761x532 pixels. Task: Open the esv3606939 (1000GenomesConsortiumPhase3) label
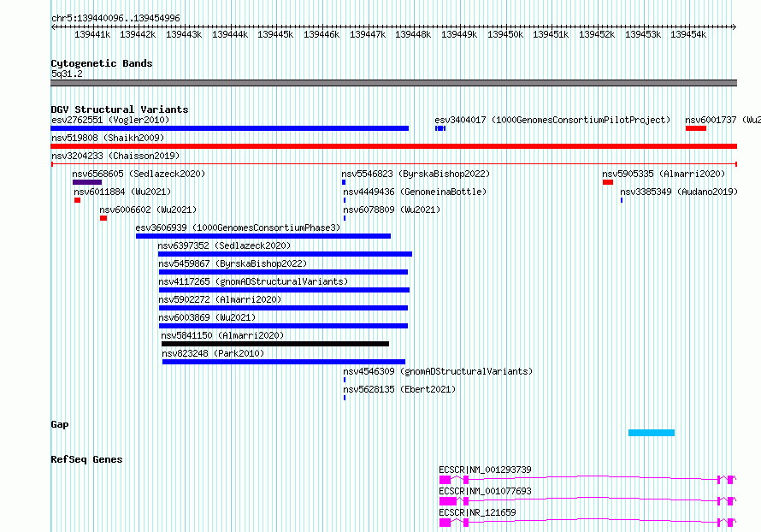[x=238, y=228]
